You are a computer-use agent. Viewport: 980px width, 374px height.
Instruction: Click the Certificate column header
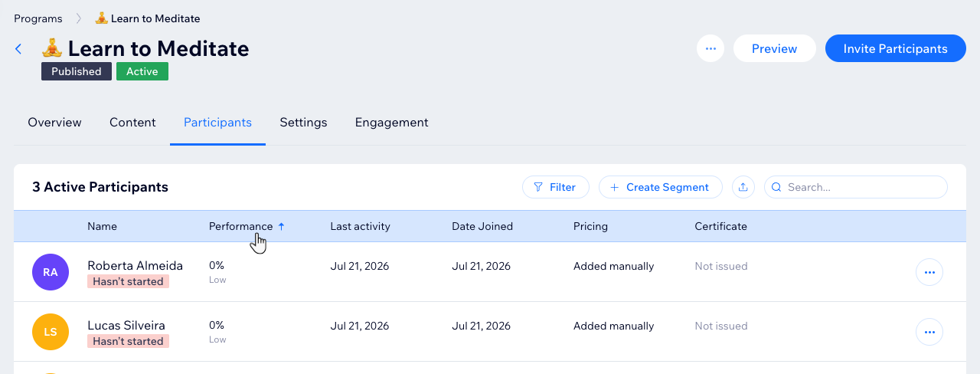(720, 226)
